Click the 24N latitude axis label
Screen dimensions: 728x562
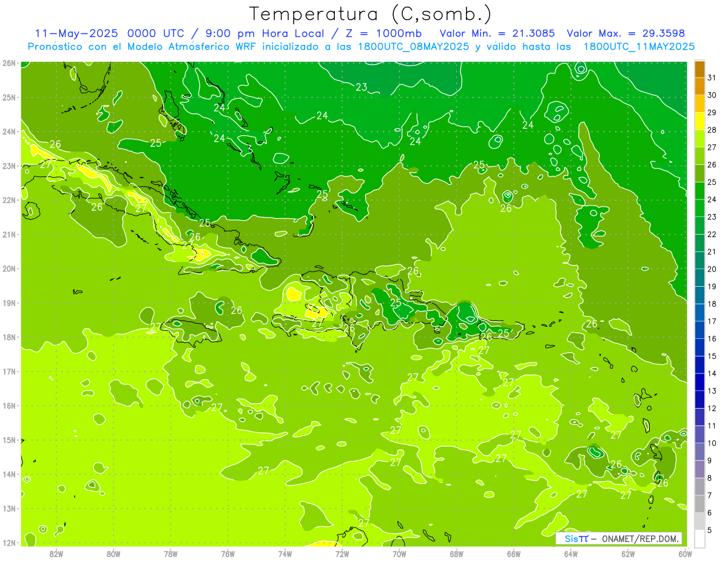(9, 132)
